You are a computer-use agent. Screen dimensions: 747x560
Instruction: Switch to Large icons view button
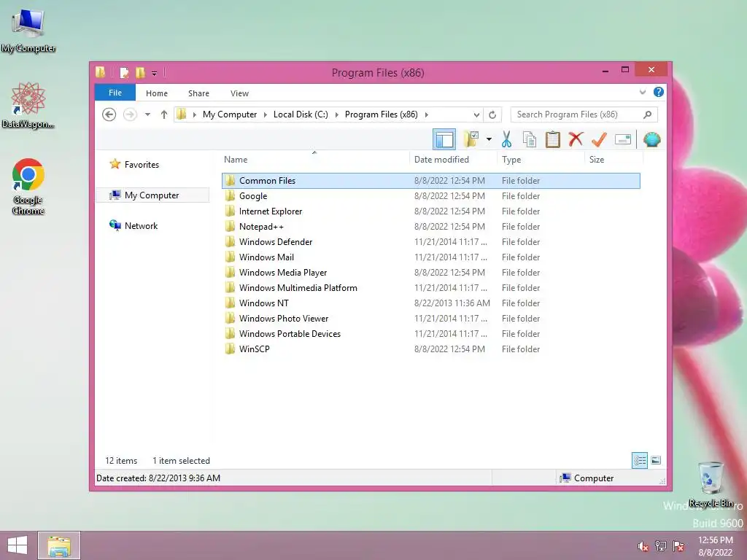[x=656, y=460]
